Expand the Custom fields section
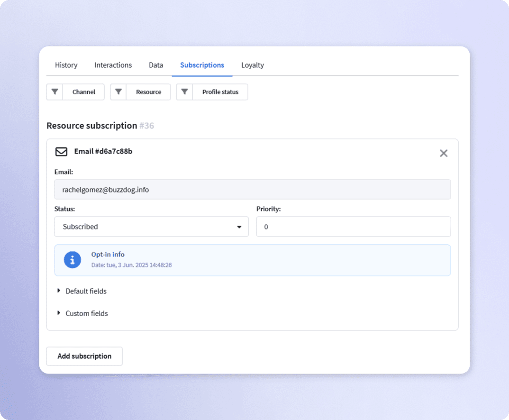Image resolution: width=509 pixels, height=420 pixels. [83, 313]
